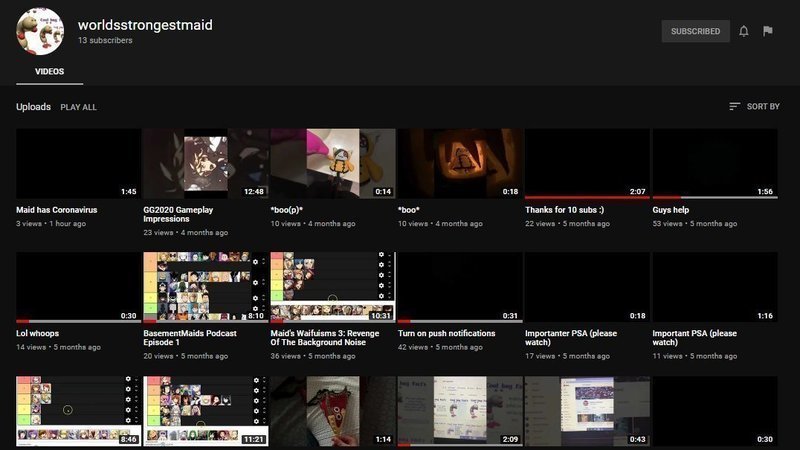Viewport: 800px width, 450px height.
Task: Open 'Turn on push notifications' video title
Action: click(x=446, y=333)
